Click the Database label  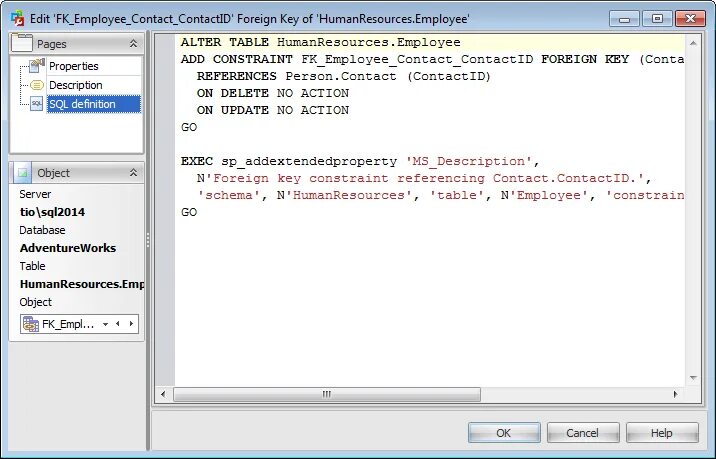pyautogui.click(x=42, y=230)
